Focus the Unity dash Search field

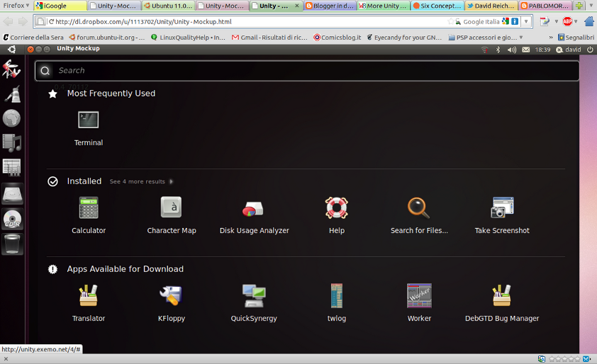tap(307, 71)
